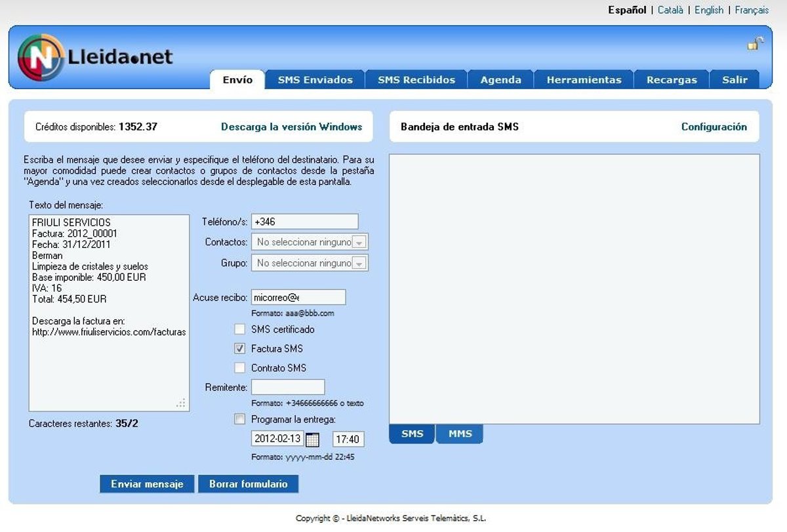787x532 pixels.
Task: Click the Lleida.net logo
Action: pos(95,57)
